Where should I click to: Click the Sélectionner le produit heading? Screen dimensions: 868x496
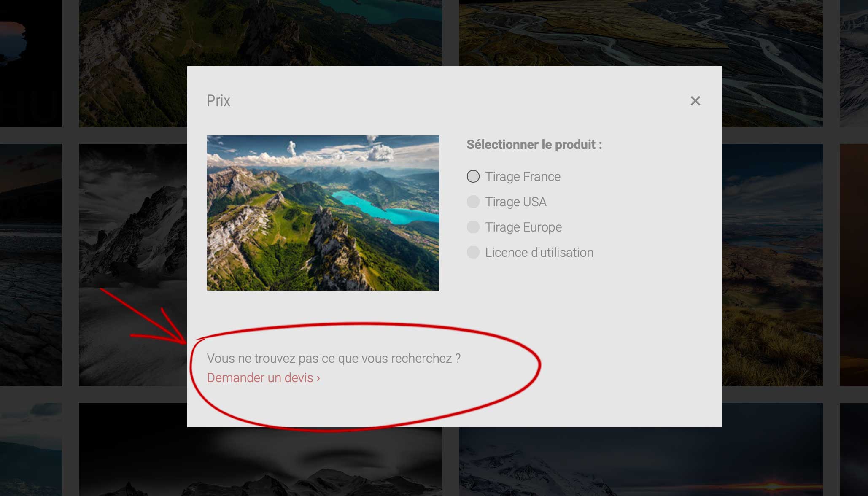(x=534, y=145)
